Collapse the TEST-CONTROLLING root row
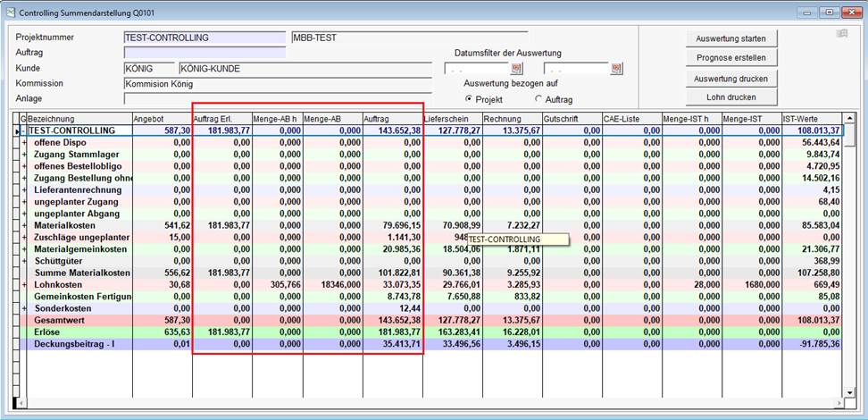Viewport: 868px width, 420px height. 24,130
